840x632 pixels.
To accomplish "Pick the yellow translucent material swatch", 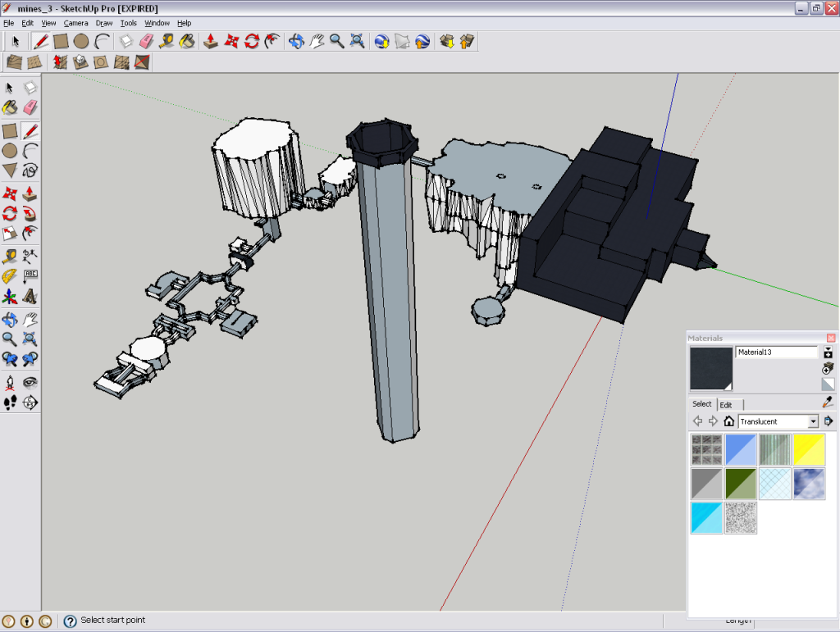I will pos(809,449).
